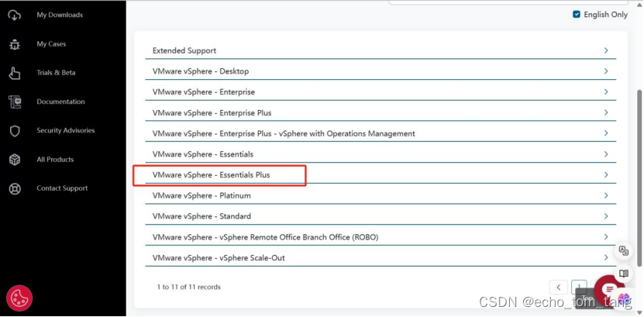Screen dimensions: 644x317
Task: Open Contact Support menu item
Action: pos(62,188)
